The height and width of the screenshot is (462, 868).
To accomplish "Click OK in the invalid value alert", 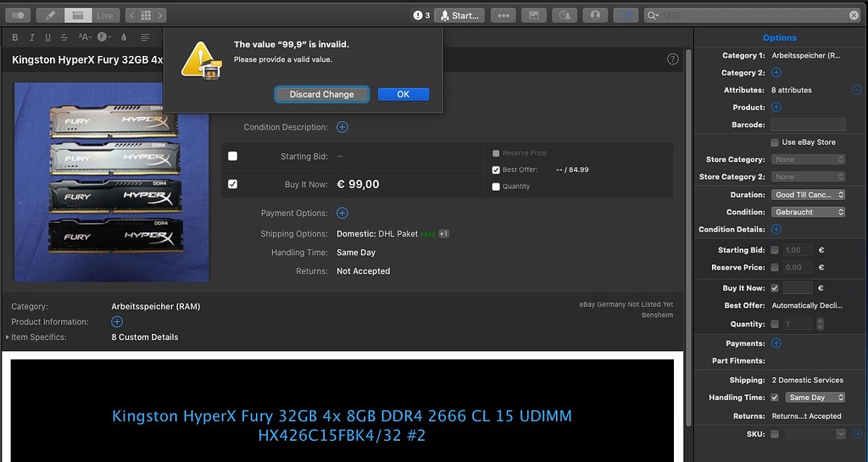I will click(x=403, y=94).
